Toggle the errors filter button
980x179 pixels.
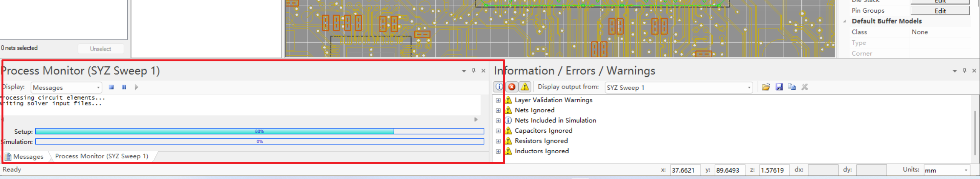pyautogui.click(x=512, y=87)
